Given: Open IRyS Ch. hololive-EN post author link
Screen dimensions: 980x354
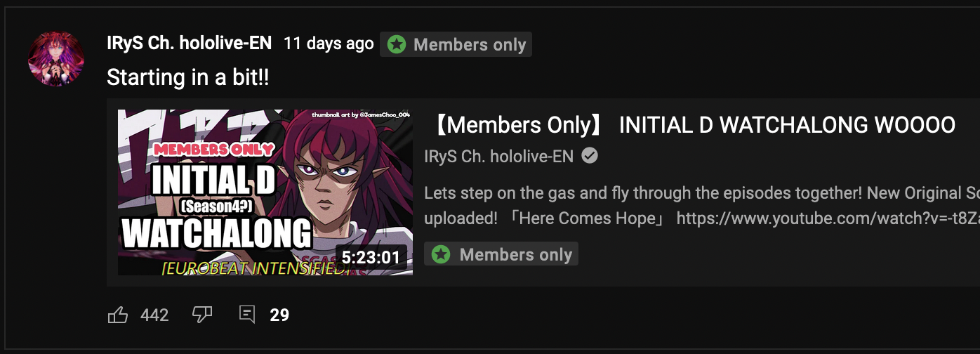Looking at the screenshot, I should click(x=189, y=44).
